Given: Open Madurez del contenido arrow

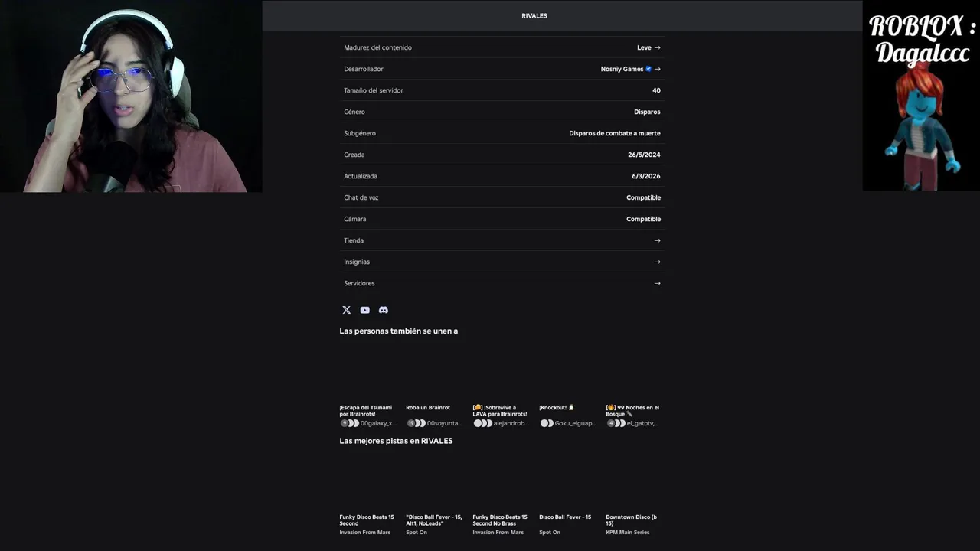Looking at the screenshot, I should point(657,47).
